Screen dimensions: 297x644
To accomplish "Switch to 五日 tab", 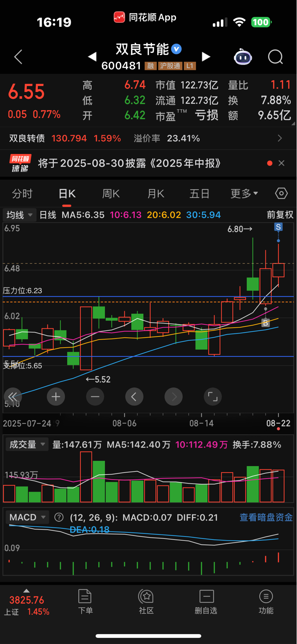I will coord(199,193).
